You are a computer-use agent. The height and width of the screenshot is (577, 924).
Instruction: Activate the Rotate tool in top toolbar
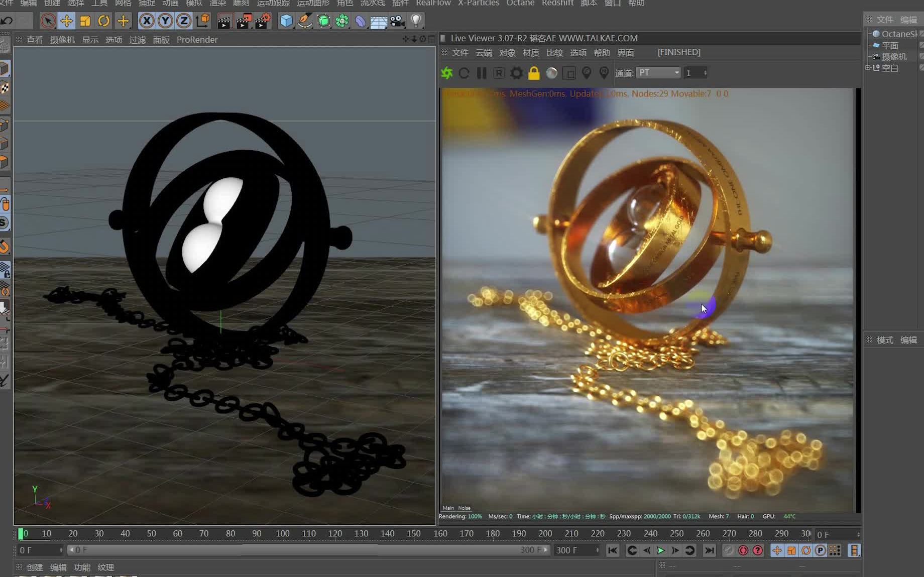[x=103, y=21]
